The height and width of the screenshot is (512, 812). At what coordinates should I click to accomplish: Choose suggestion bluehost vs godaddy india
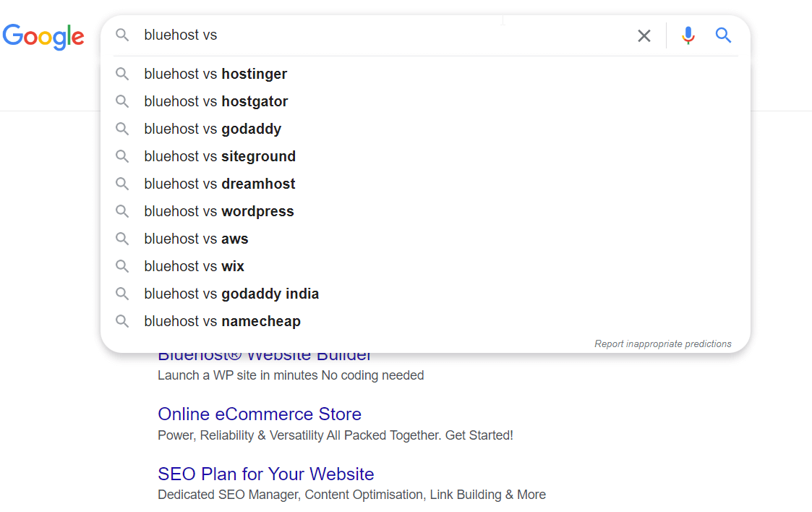(425, 294)
